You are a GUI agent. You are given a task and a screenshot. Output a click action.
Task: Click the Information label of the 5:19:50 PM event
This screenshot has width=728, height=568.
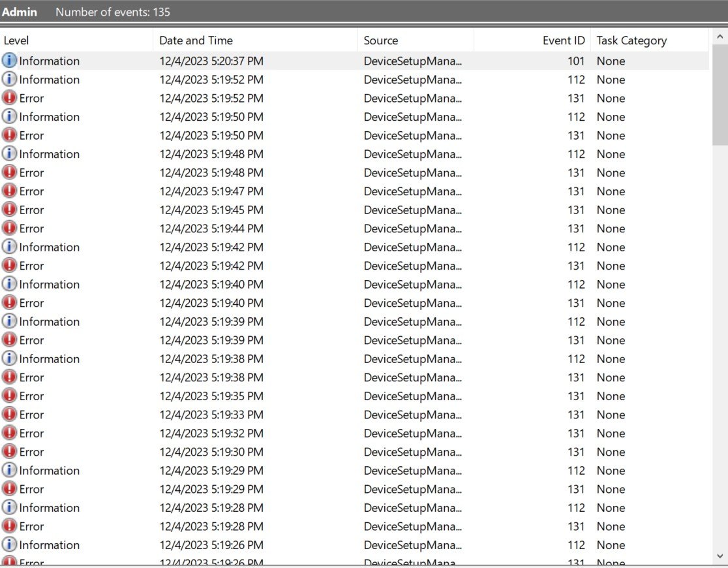pos(49,117)
